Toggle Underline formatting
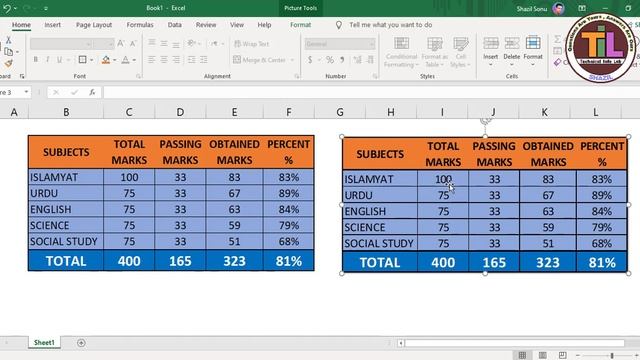This screenshot has width=640, height=360. click(x=59, y=60)
